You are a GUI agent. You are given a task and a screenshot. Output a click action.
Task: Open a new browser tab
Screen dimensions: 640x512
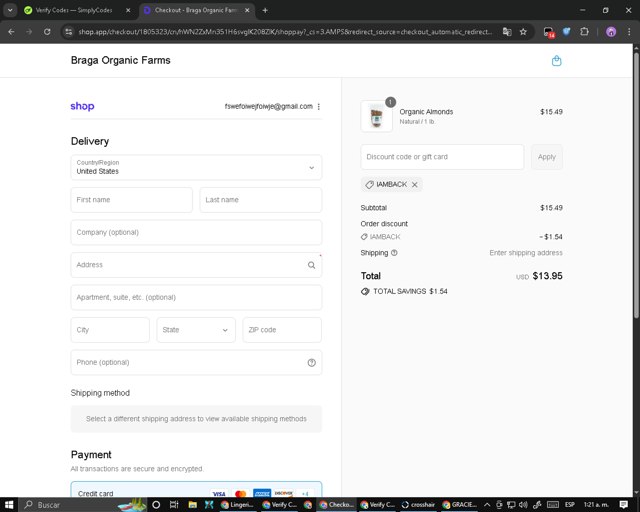point(265,10)
